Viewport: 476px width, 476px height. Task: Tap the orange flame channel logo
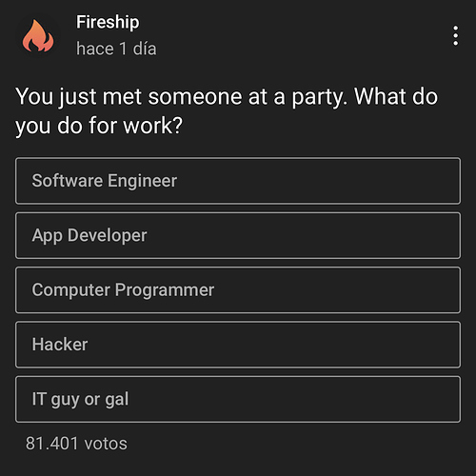pos(38,36)
